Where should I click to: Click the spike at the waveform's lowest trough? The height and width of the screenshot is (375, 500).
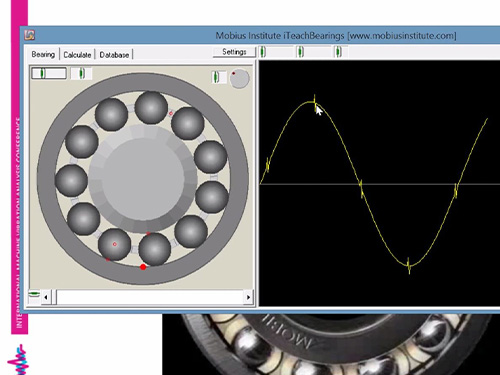[409, 266]
